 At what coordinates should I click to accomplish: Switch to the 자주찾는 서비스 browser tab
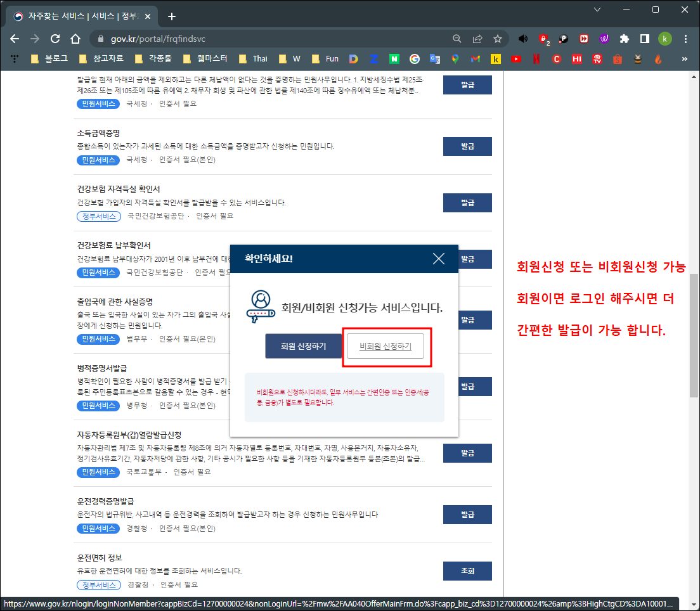(x=76, y=16)
